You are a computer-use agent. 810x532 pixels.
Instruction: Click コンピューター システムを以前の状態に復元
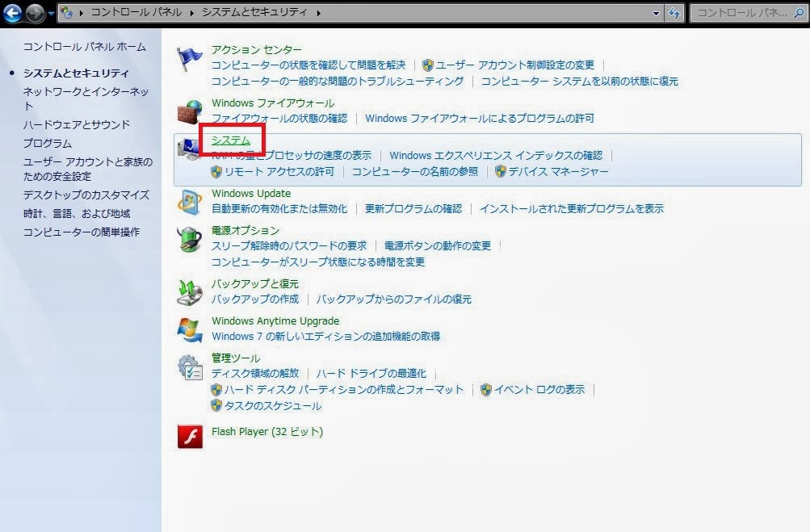[x=580, y=81]
